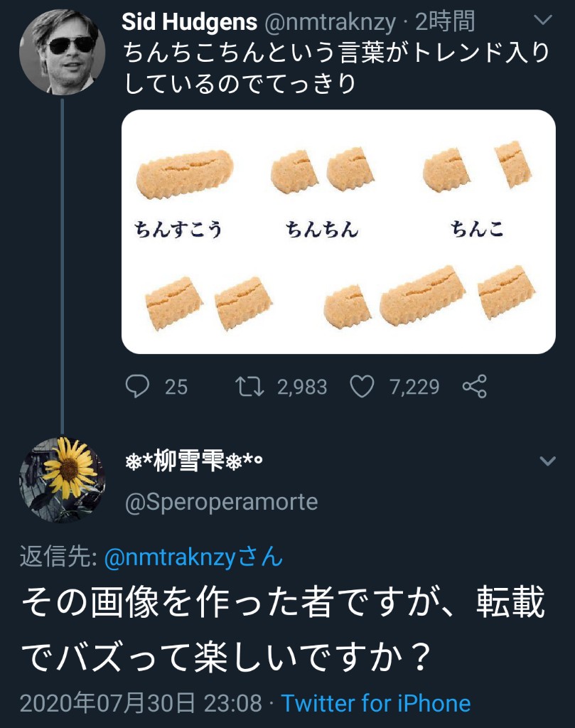Click the Sid Hudgens display name

[190, 22]
